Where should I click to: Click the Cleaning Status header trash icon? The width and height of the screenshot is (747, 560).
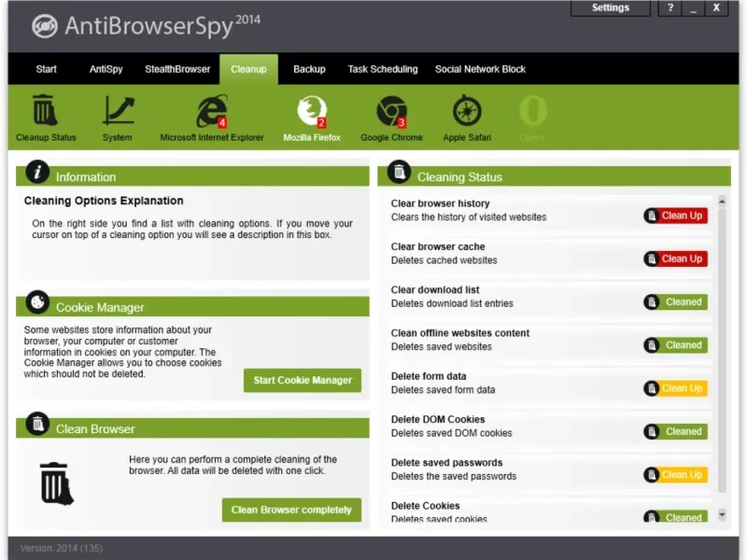pos(400,172)
